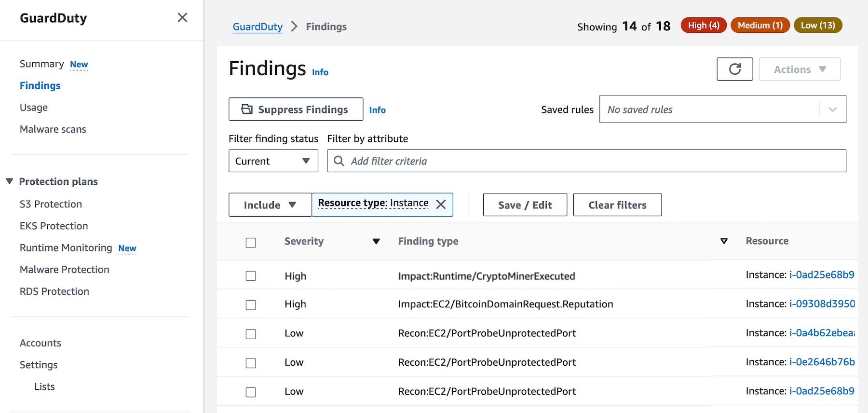Viewport: 868px width, 413px height.
Task: Click the Suppress Findings button
Action: [x=296, y=109]
